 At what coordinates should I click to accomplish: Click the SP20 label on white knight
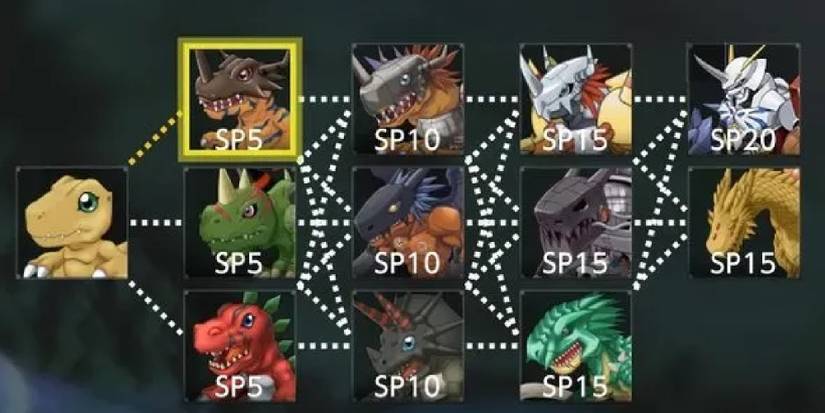tap(743, 140)
